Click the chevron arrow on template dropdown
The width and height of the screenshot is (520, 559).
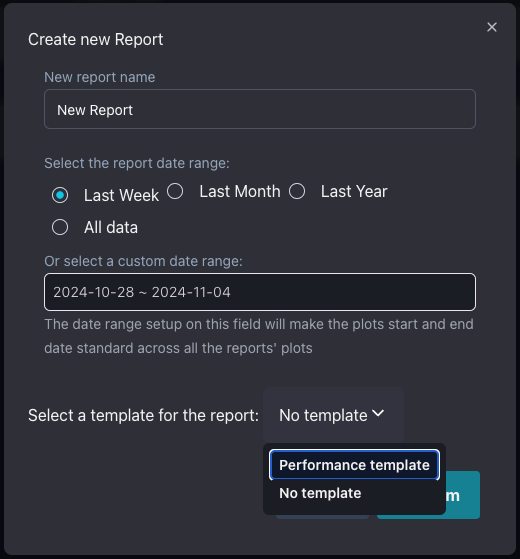378,414
